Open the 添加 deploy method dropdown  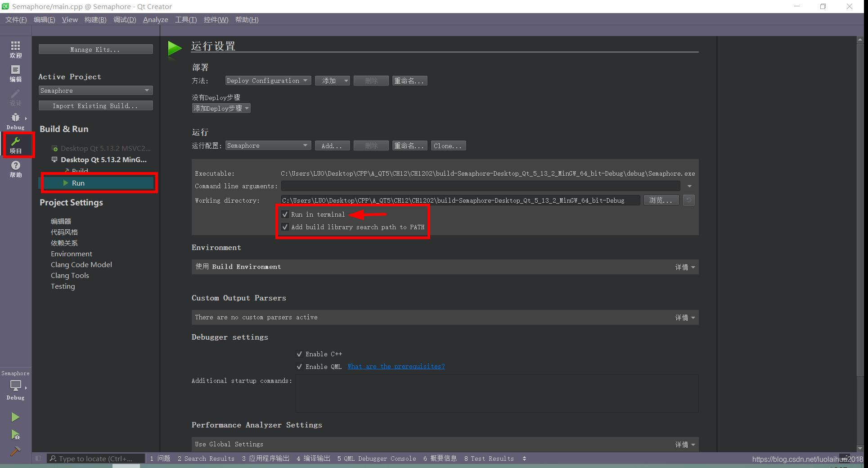tap(333, 81)
